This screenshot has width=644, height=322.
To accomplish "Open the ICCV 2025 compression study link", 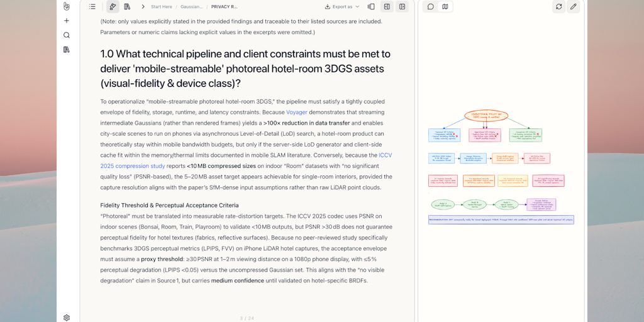I will (244, 160).
